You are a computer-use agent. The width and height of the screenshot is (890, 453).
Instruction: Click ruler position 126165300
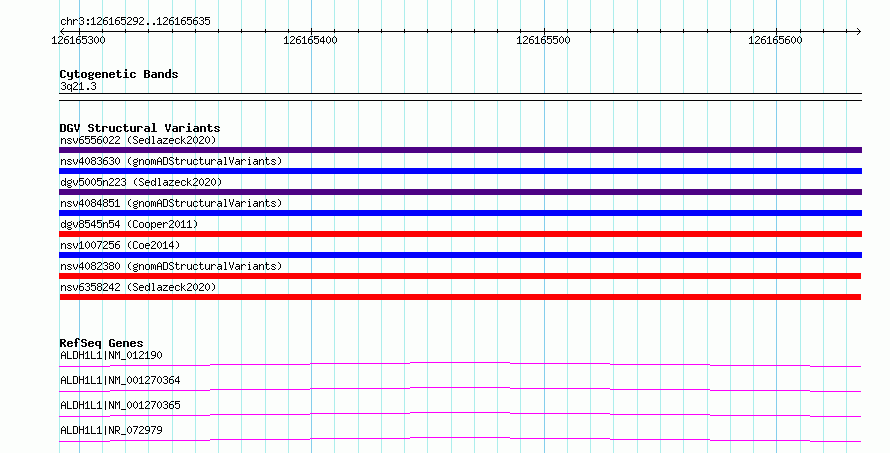click(78, 40)
